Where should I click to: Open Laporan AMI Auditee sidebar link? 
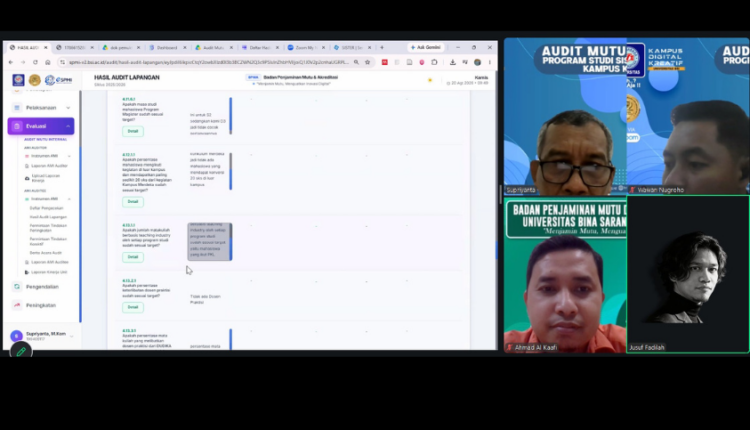tap(50, 262)
